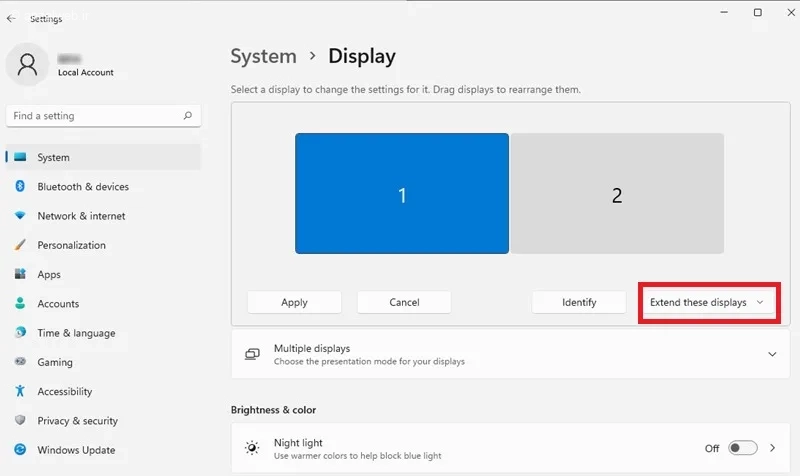Click the Bluetooth & devices icon
800x476 pixels.
20,186
